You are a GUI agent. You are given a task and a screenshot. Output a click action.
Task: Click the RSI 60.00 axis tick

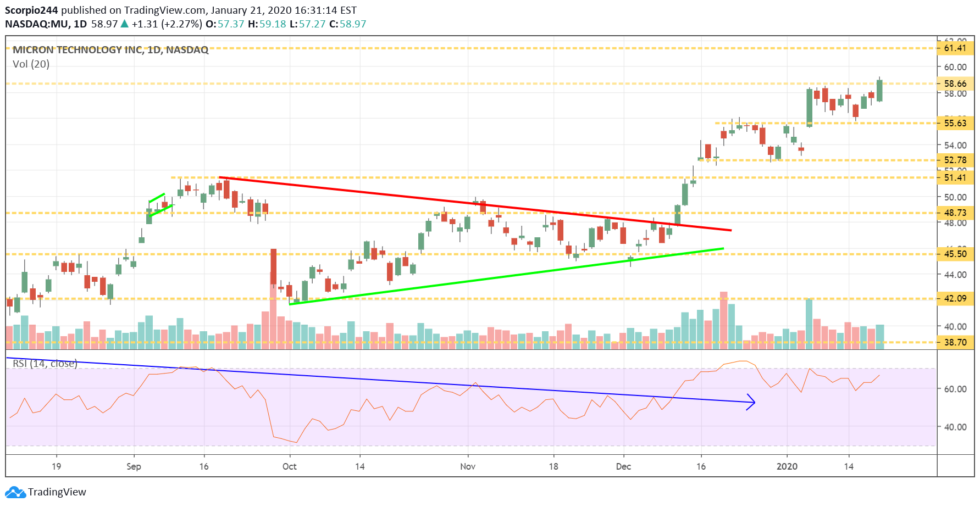click(955, 389)
